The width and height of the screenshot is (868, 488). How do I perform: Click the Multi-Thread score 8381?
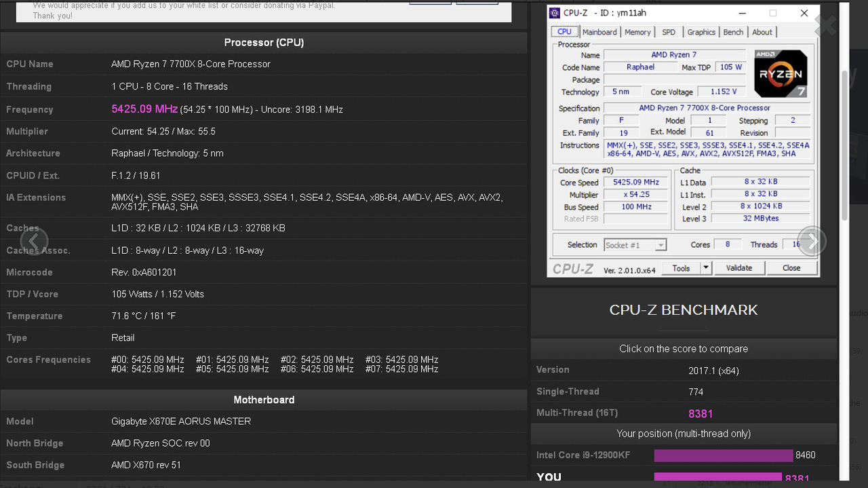[701, 413]
